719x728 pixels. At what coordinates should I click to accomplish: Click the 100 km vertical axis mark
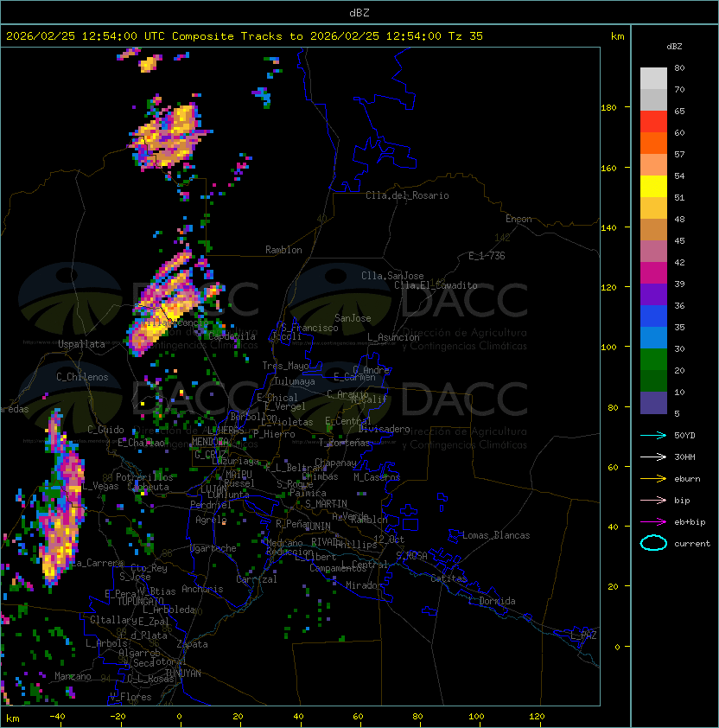[x=608, y=348]
